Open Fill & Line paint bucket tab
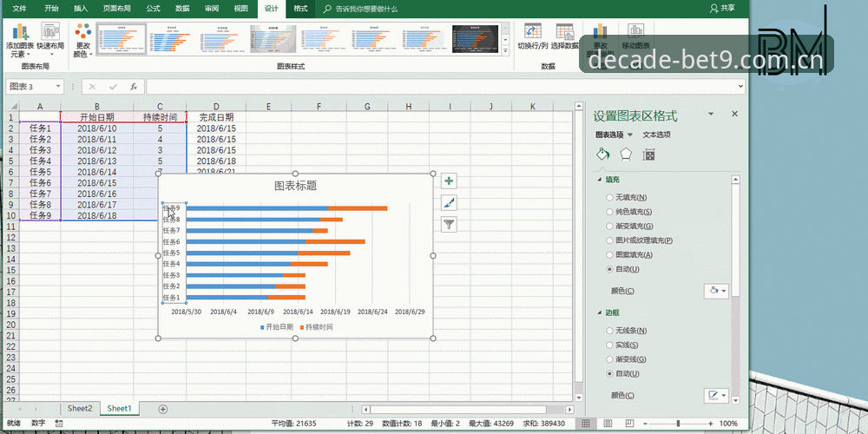Image resolution: width=868 pixels, height=434 pixels. click(x=603, y=155)
